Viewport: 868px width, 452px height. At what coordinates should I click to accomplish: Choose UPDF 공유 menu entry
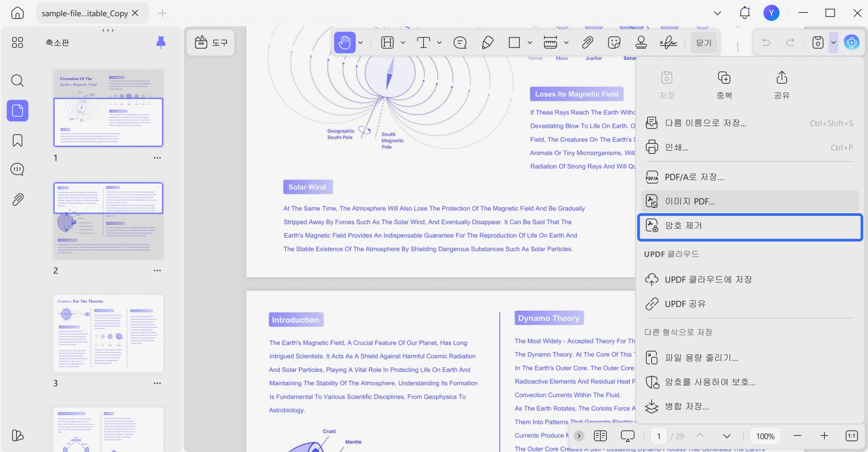[749, 304]
